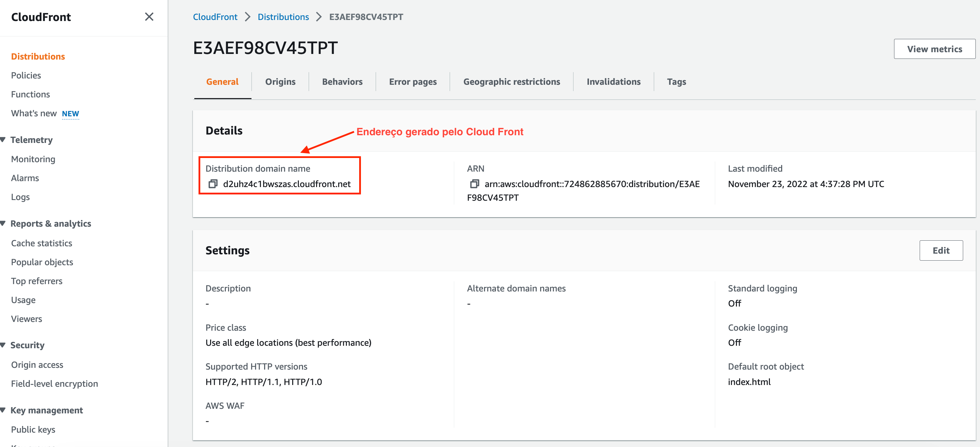980x447 pixels.
Task: Switch to the Origins tab
Action: [x=280, y=82]
